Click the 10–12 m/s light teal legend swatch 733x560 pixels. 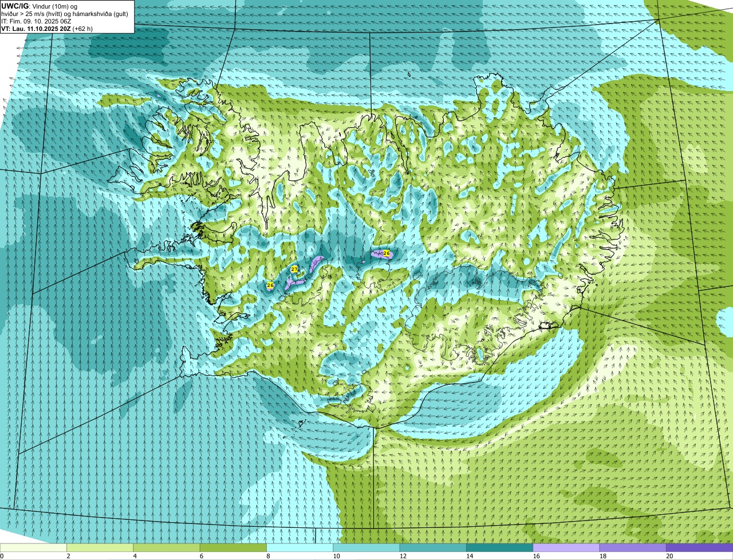tap(366, 548)
